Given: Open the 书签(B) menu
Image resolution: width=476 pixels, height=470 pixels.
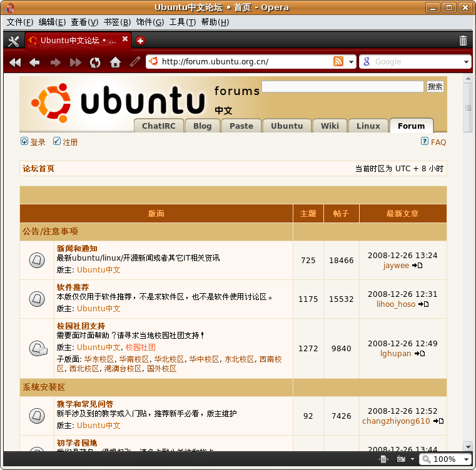Looking at the screenshot, I should coord(117,22).
